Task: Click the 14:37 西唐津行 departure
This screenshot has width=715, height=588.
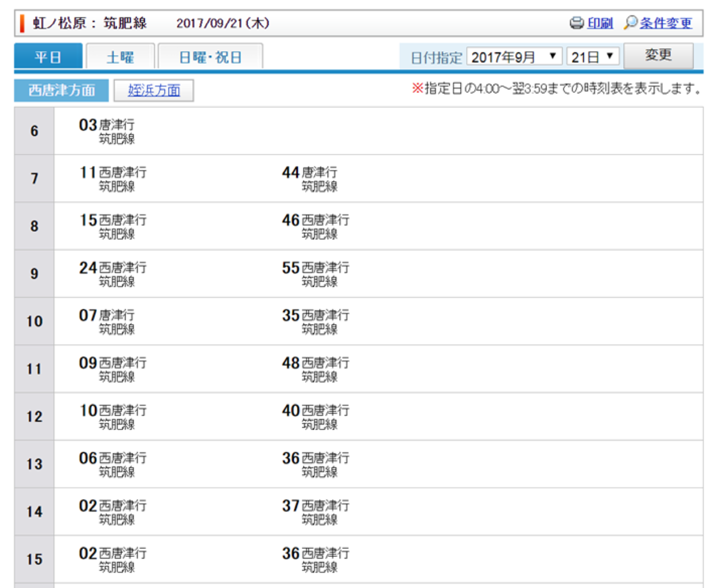Action: click(315, 512)
